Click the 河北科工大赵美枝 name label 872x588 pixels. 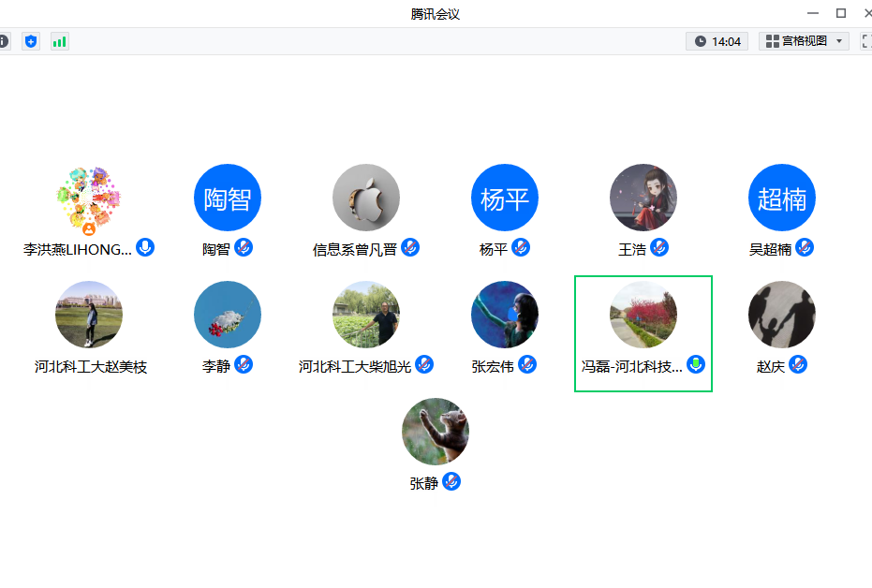click(91, 367)
